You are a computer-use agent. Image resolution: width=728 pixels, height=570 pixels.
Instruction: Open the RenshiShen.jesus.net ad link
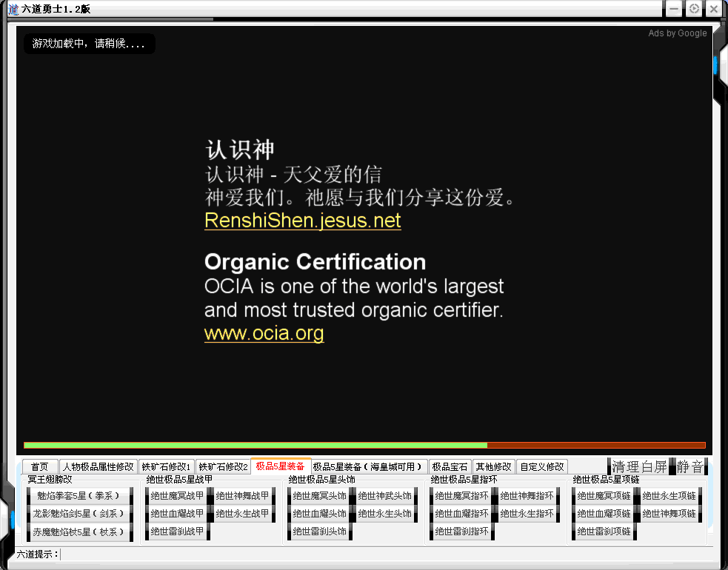[x=302, y=221]
